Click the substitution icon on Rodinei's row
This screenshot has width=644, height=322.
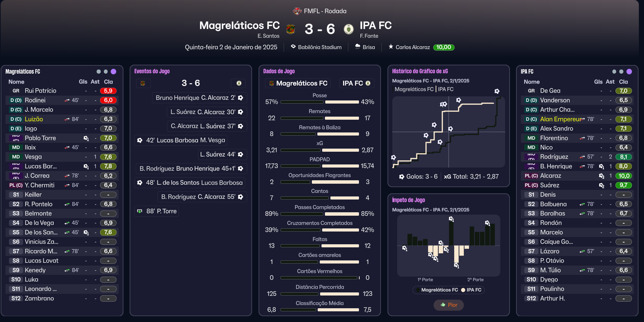tap(67, 100)
